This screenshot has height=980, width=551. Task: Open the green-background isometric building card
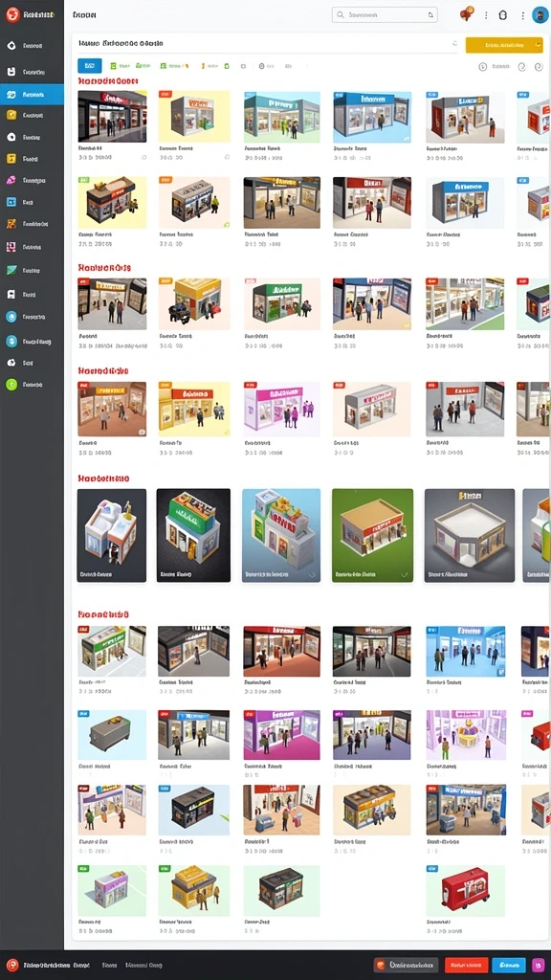click(x=372, y=536)
